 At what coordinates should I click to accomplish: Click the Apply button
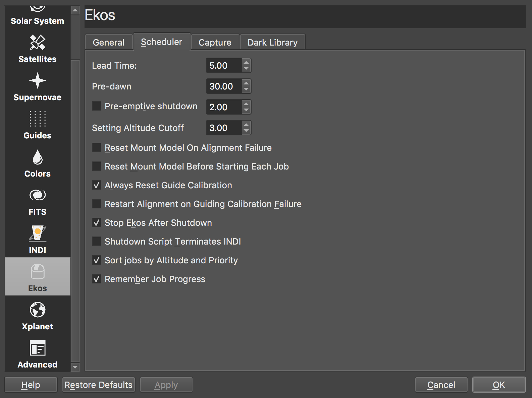coord(166,385)
